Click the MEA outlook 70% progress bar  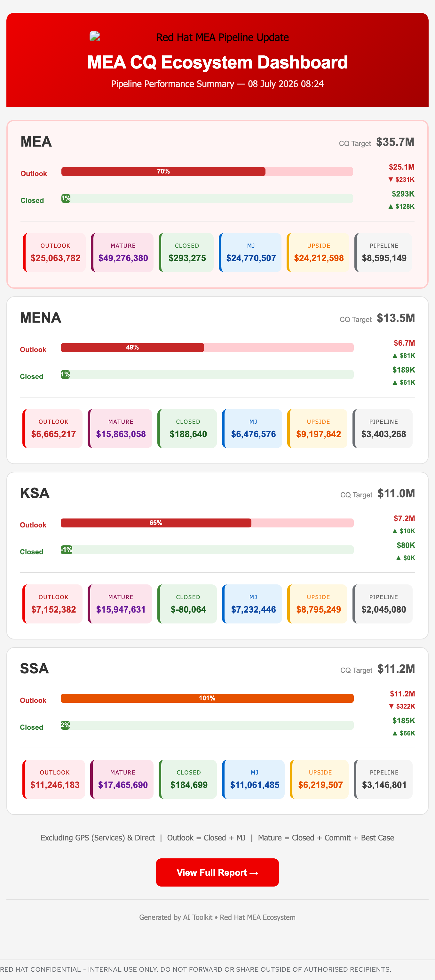coord(207,172)
